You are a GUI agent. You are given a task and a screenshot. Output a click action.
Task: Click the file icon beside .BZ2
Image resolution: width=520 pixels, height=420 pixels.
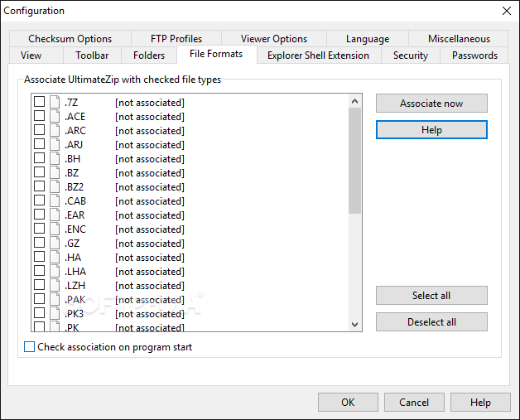[55, 186]
